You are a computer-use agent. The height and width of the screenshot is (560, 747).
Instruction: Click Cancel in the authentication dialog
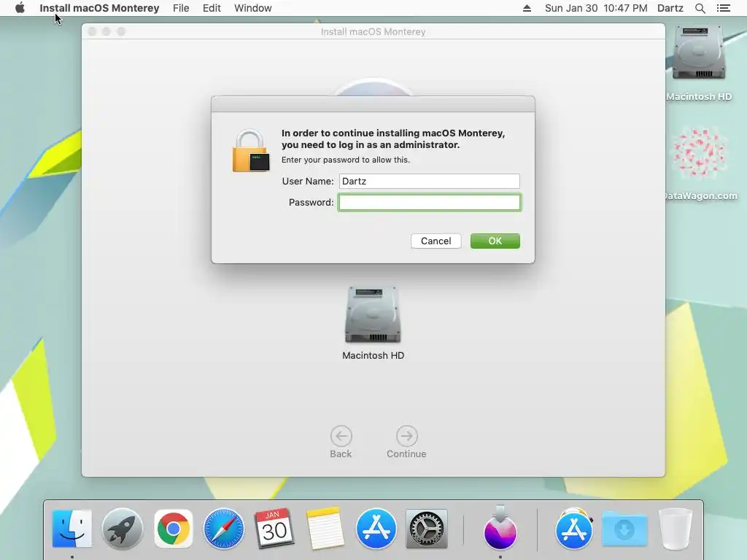click(436, 241)
